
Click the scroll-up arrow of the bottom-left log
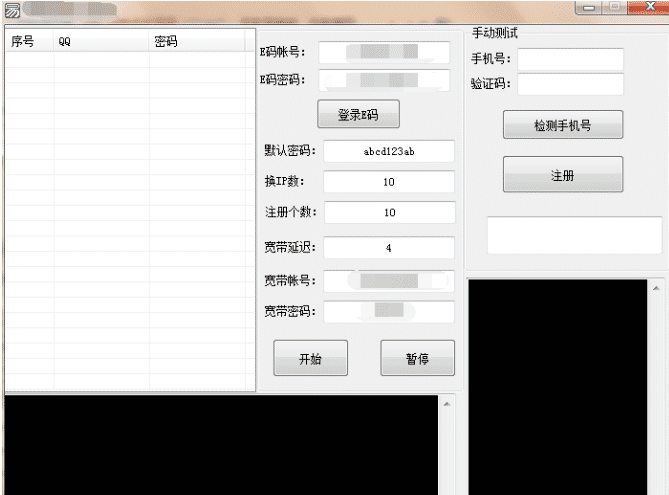pyautogui.click(x=446, y=403)
